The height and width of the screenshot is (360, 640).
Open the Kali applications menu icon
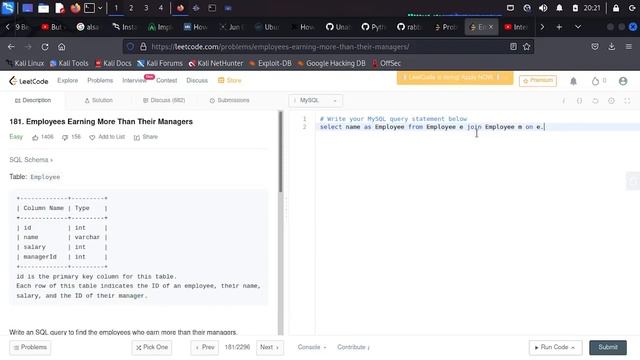click(x=8, y=8)
